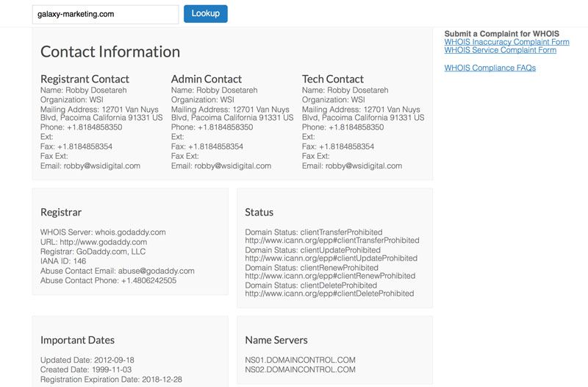Open the WHOIS Compliance FAQs link
Screen dimensions: 588x387
point(490,68)
